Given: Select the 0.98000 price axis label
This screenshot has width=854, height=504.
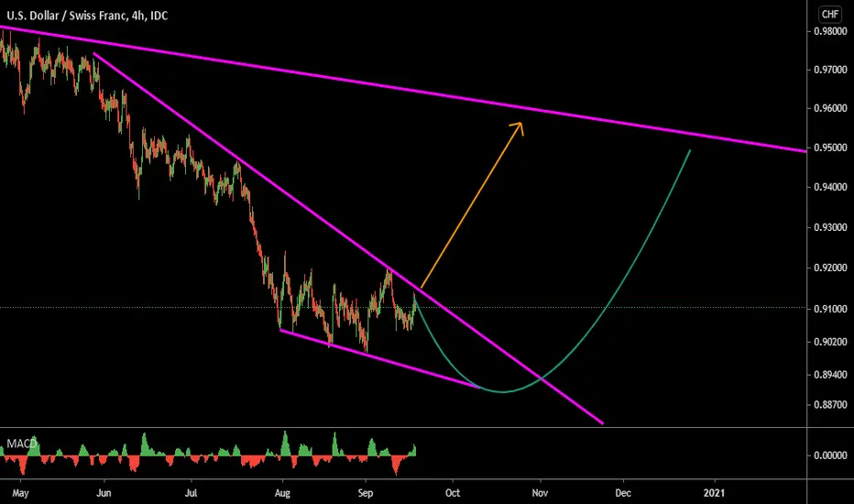Looking at the screenshot, I should click(830, 31).
